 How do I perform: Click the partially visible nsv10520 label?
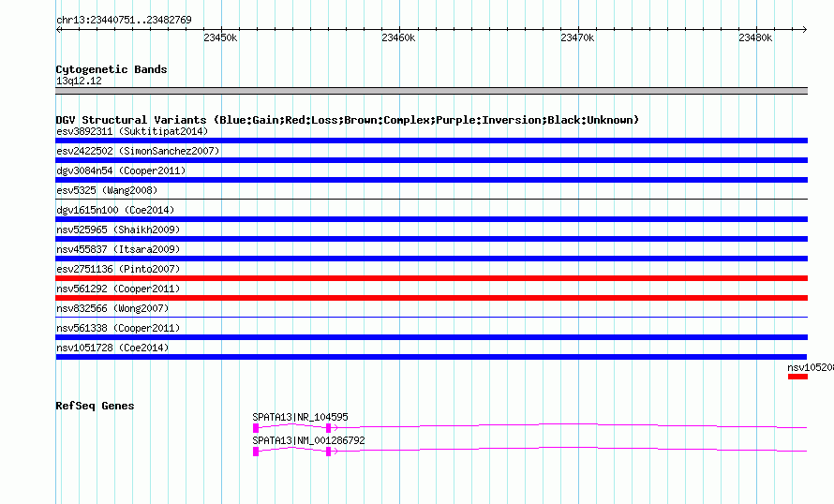pos(811,367)
